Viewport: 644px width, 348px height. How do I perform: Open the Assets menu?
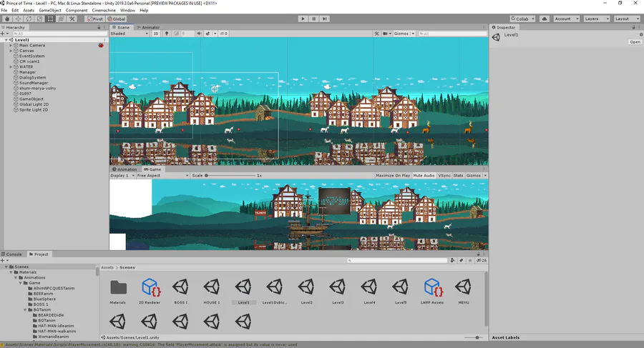(x=29, y=10)
